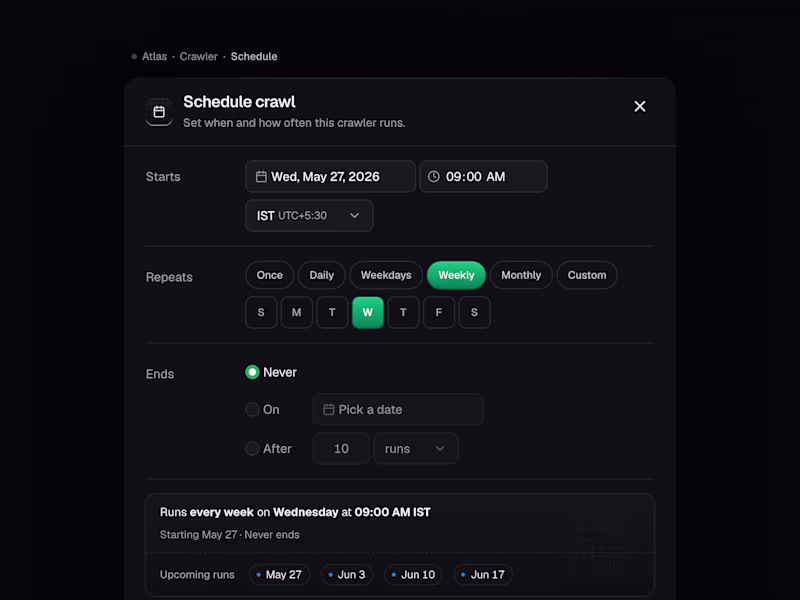Viewport: 800px width, 600px height.
Task: Open the Pick a date end field
Action: [398, 409]
